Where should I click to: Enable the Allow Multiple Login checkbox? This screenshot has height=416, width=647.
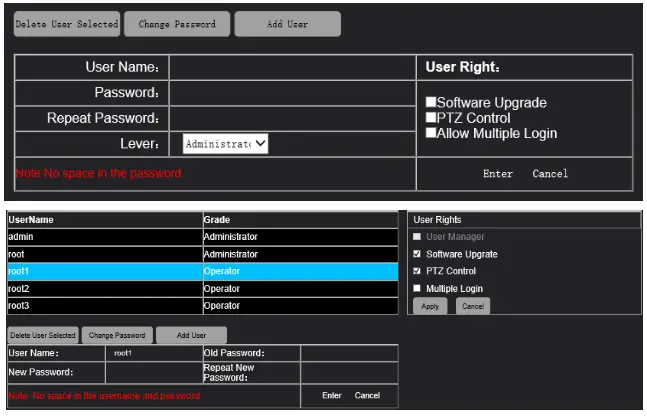431,133
